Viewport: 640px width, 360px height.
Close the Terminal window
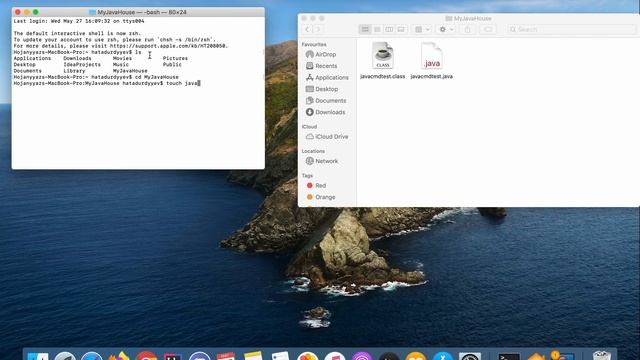[18, 12]
